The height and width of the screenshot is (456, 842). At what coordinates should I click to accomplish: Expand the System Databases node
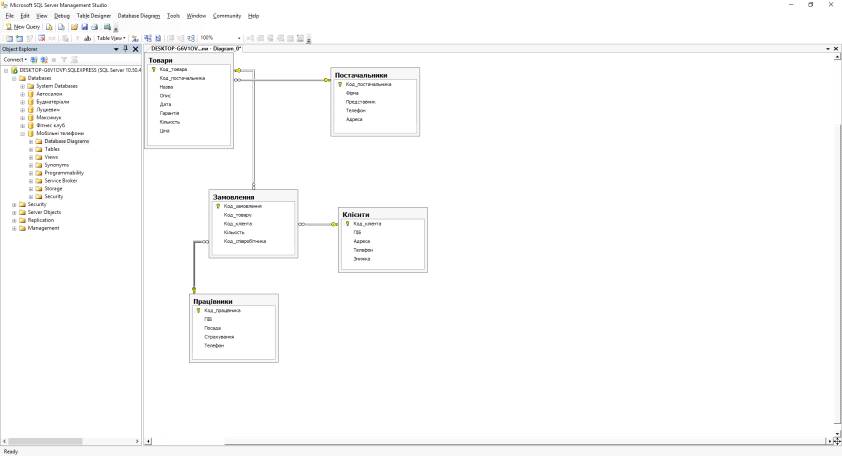[23, 86]
